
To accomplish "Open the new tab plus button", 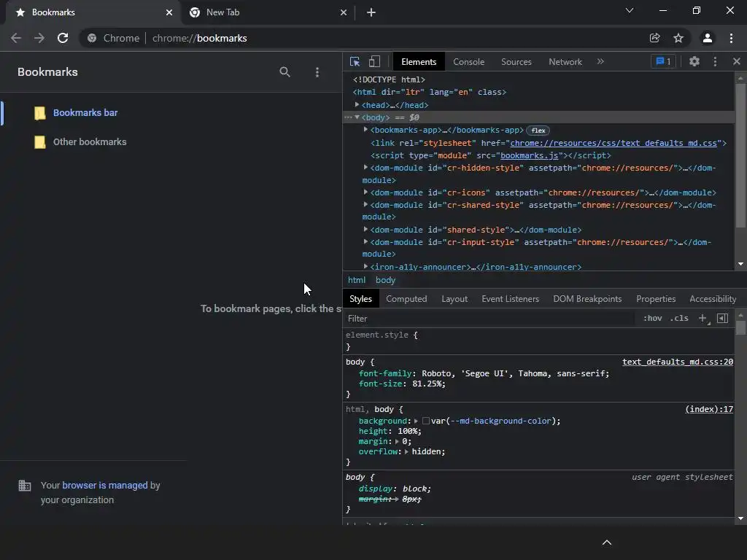I will point(371,12).
